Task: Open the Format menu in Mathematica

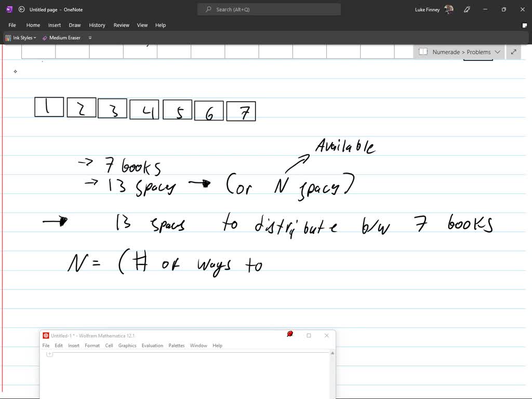Action: pyautogui.click(x=92, y=345)
